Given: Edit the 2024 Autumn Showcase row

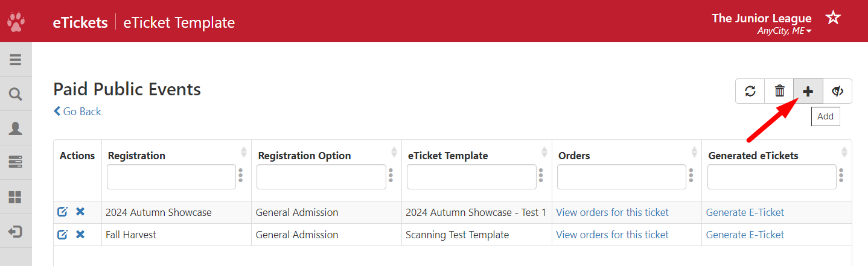Looking at the screenshot, I should [x=62, y=212].
